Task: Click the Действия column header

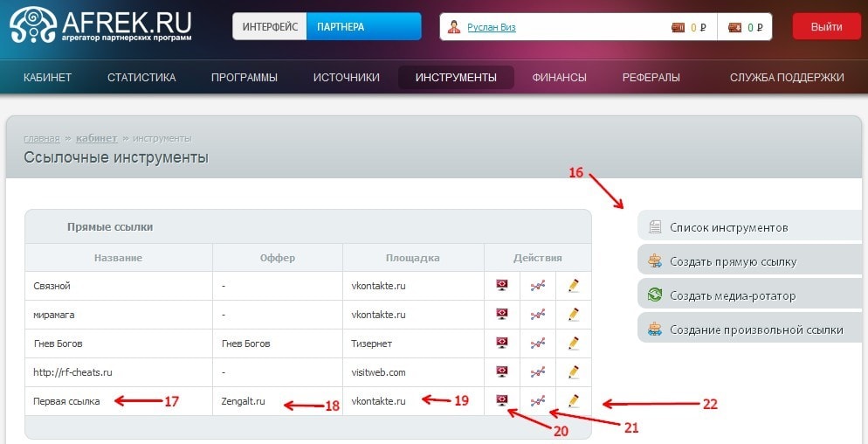Action: click(538, 258)
